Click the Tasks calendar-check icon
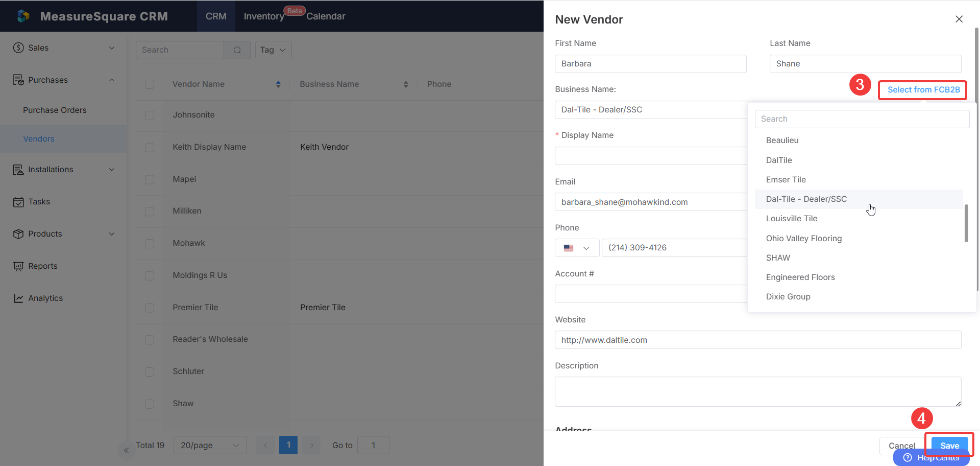The width and height of the screenshot is (980, 466). pos(18,201)
